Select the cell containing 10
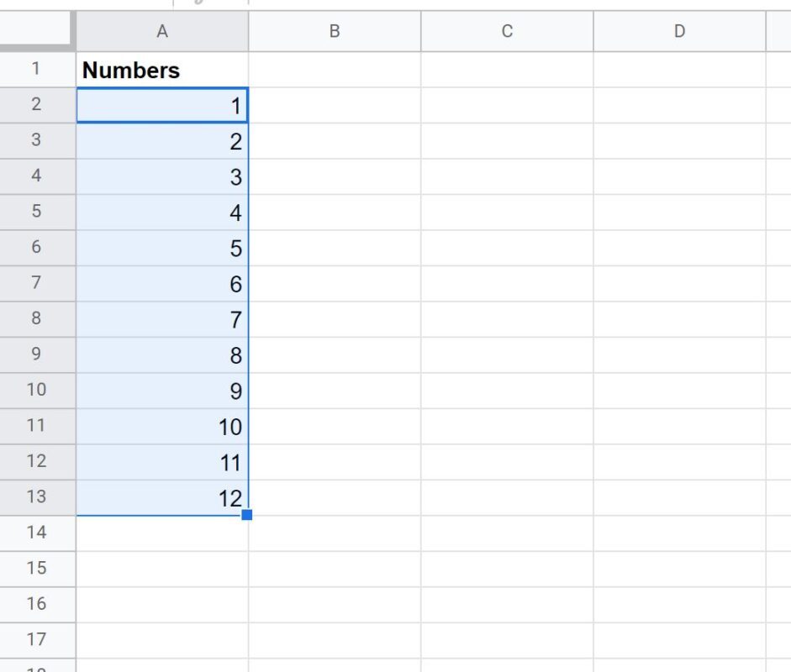This screenshot has width=791, height=672. [x=162, y=427]
